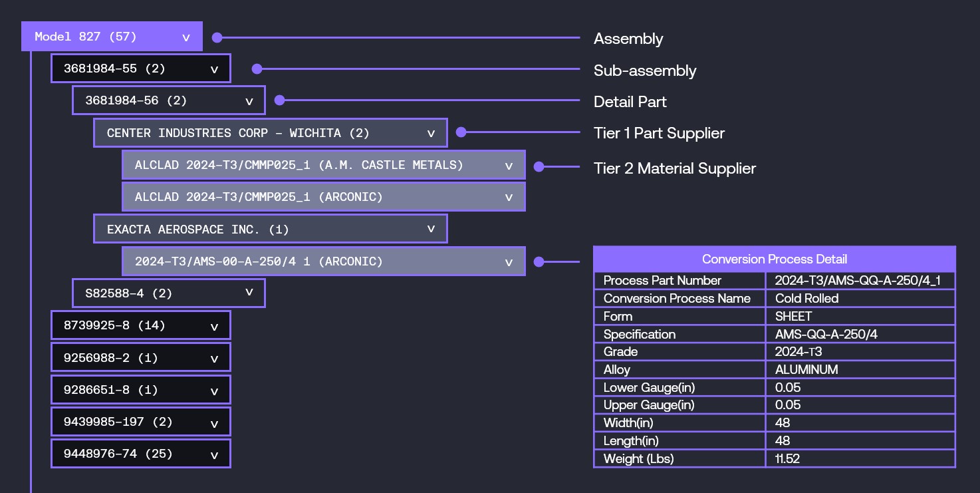Click the AMS-QQ-A-250/4 specification value
The image size is (980, 493).
click(x=861, y=335)
